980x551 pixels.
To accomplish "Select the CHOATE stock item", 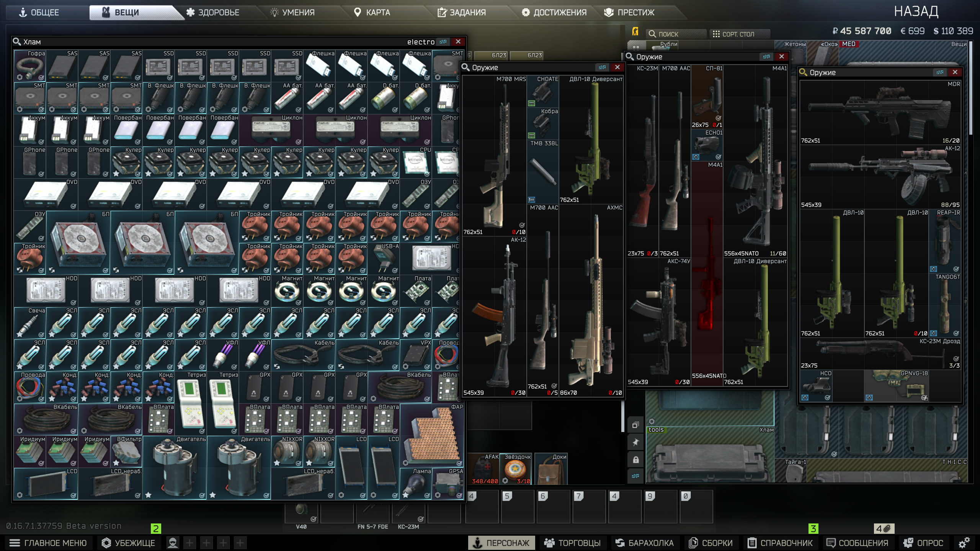I will (x=543, y=91).
